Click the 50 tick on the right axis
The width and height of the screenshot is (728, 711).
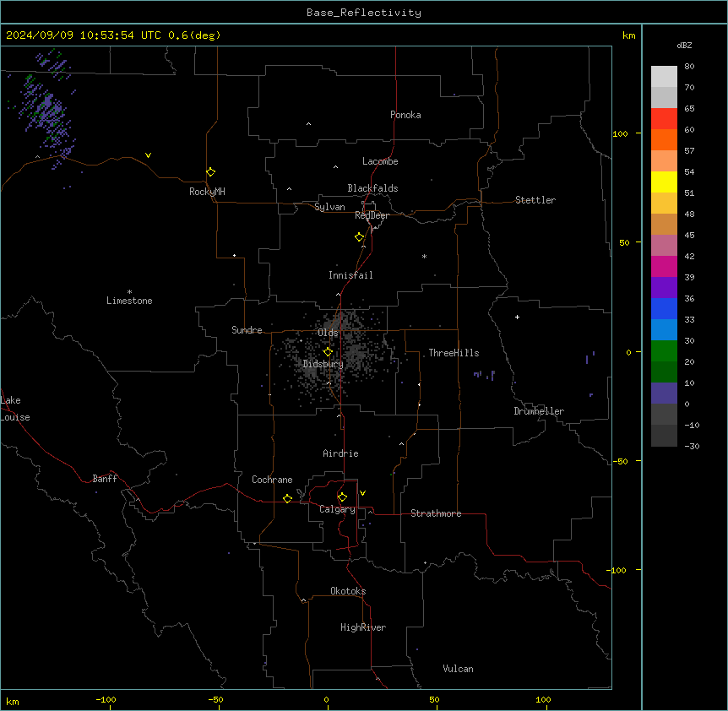coord(624,242)
